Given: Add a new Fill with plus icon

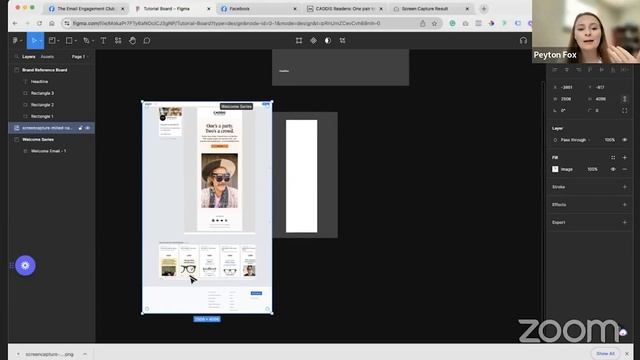Looking at the screenshot, I should (x=624, y=158).
